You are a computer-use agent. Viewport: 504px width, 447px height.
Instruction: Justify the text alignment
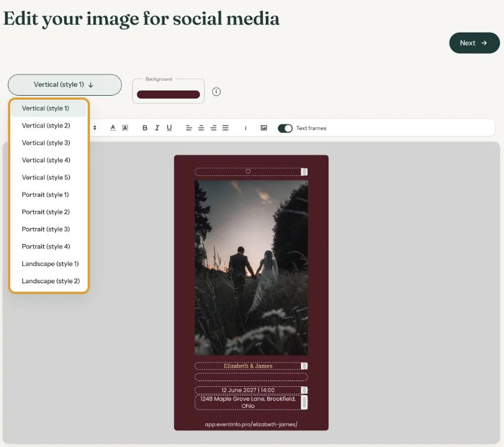(225, 128)
